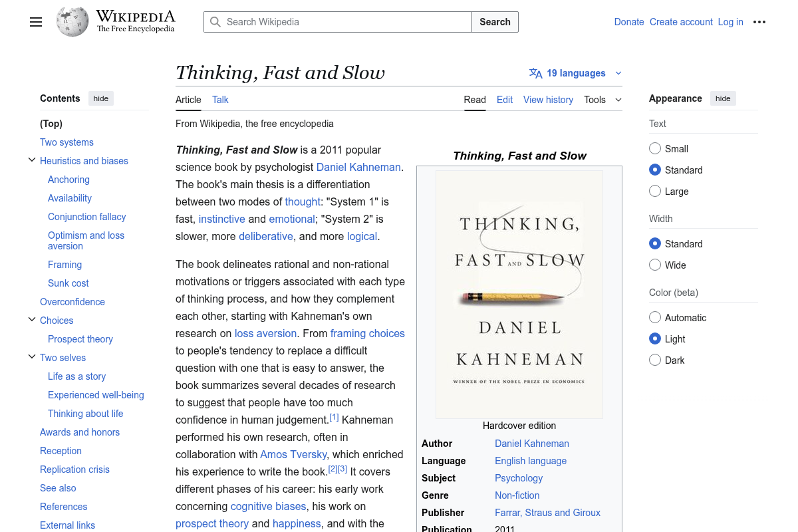Open the Donate link
798x532 pixels.
pyautogui.click(x=629, y=22)
